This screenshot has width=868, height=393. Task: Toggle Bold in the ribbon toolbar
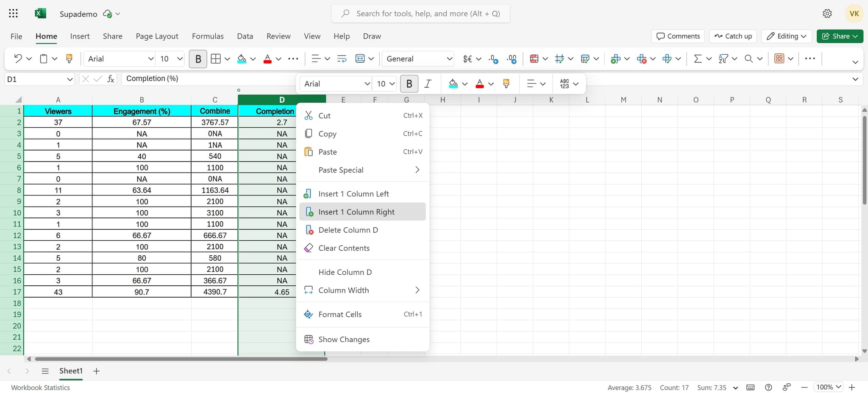(198, 59)
